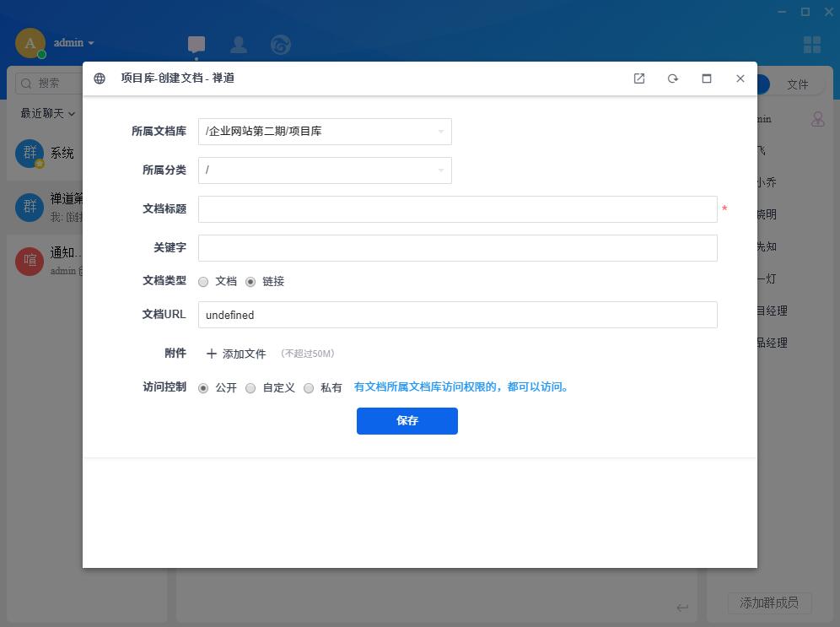Open the chat bubble tab icon
This screenshot has width=840, height=627.
point(197,45)
